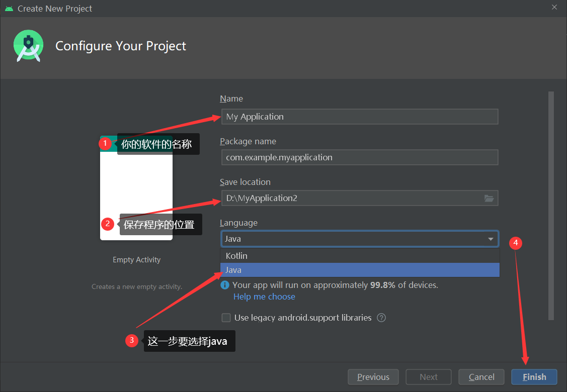Click 'Creates a new empty activity.' text
567x392 pixels.
click(137, 286)
